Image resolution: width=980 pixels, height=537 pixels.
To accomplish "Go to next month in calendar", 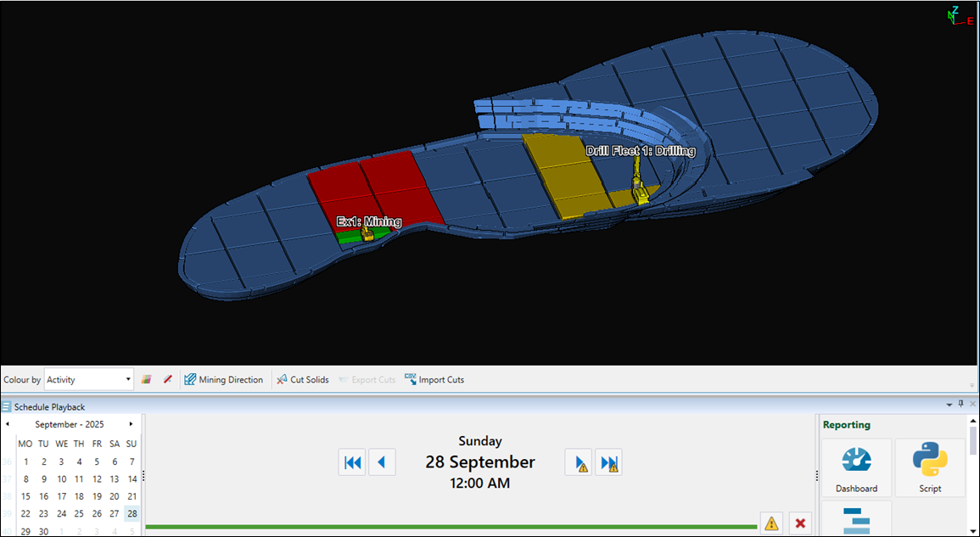I will pos(131,424).
